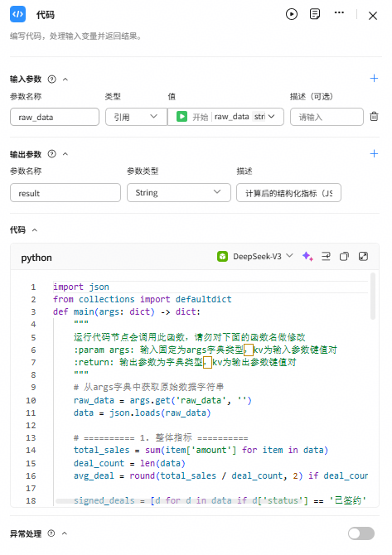Select the raw_data reference value field
392x555 pixels.
click(225, 117)
